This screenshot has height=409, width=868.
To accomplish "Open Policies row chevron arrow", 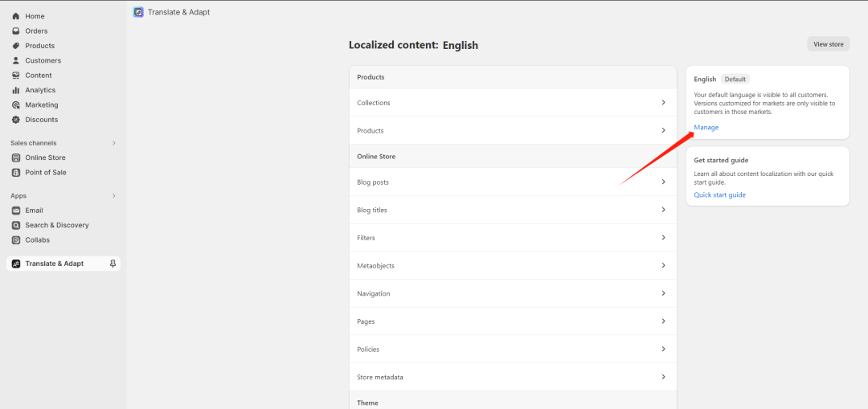I will click(x=663, y=349).
